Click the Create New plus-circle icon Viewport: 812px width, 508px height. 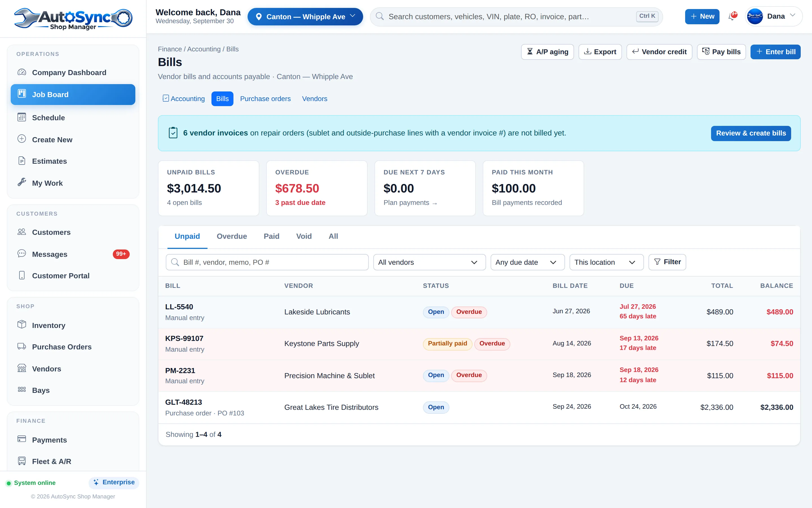coord(22,139)
